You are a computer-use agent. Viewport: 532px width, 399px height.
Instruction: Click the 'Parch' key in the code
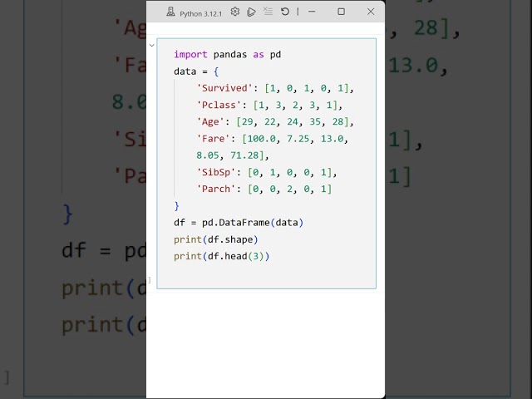pos(216,189)
